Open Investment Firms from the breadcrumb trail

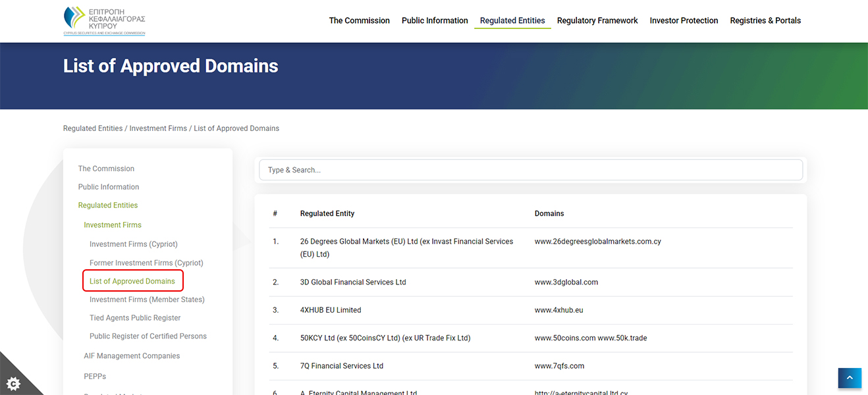point(158,128)
